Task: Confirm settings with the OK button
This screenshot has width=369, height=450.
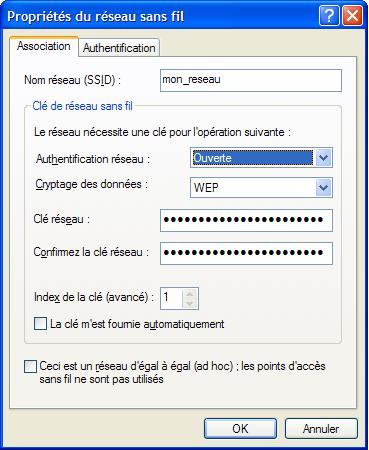Action: (x=240, y=429)
